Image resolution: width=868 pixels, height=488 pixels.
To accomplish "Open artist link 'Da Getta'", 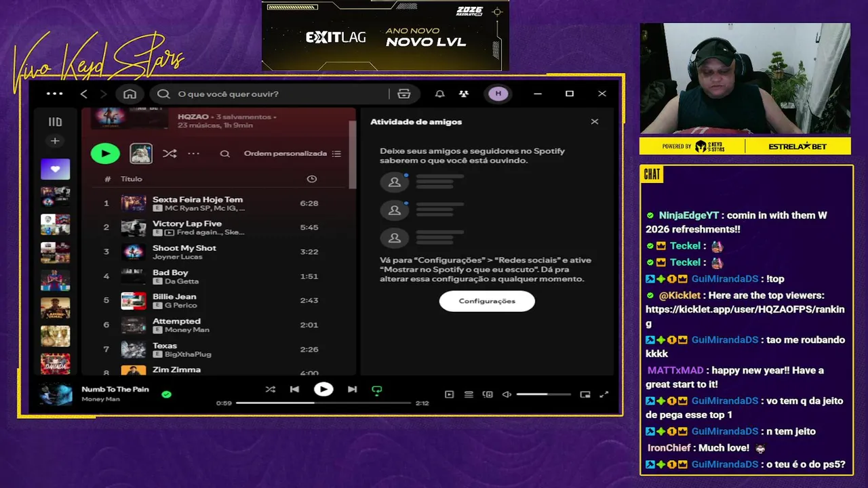I will (x=182, y=281).
